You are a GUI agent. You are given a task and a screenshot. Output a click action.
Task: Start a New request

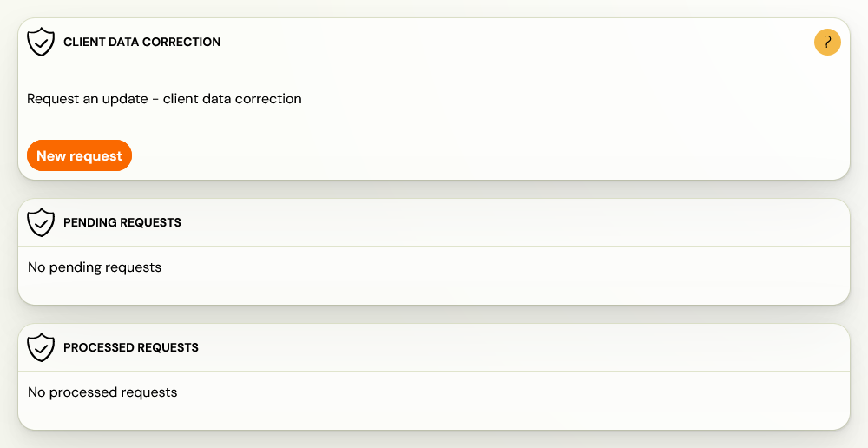pos(79,155)
